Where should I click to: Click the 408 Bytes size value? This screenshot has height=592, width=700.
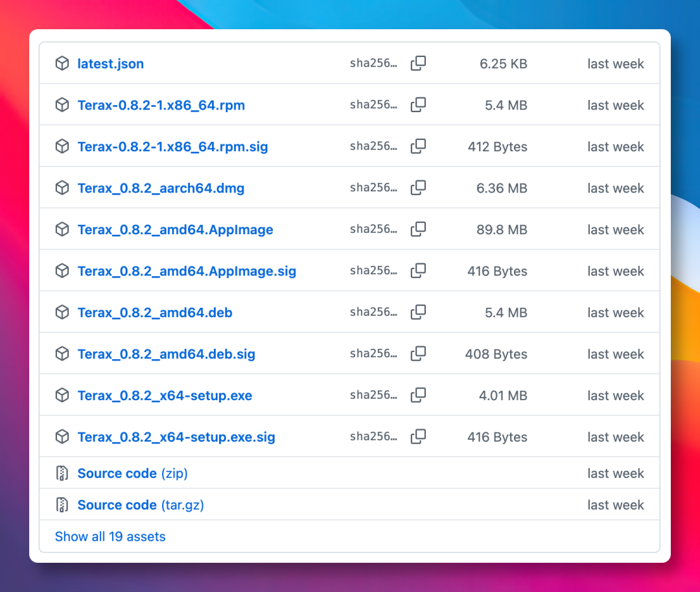tap(496, 355)
